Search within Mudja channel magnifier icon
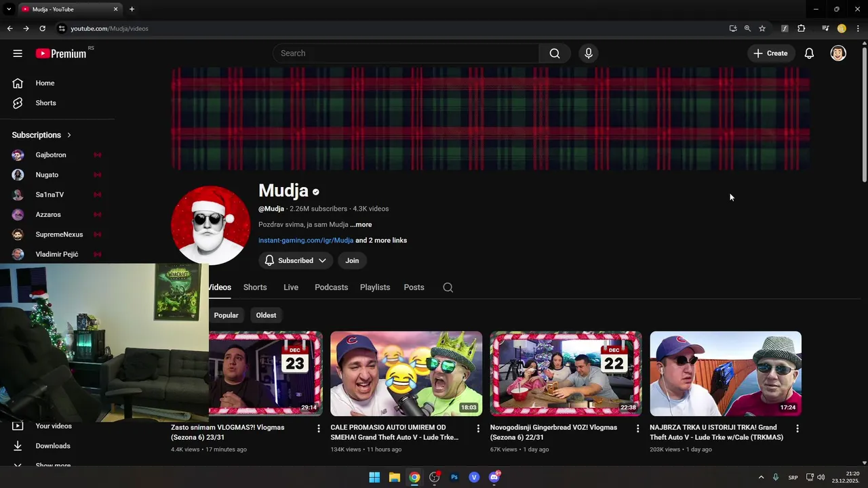The image size is (868, 488). pos(448,287)
